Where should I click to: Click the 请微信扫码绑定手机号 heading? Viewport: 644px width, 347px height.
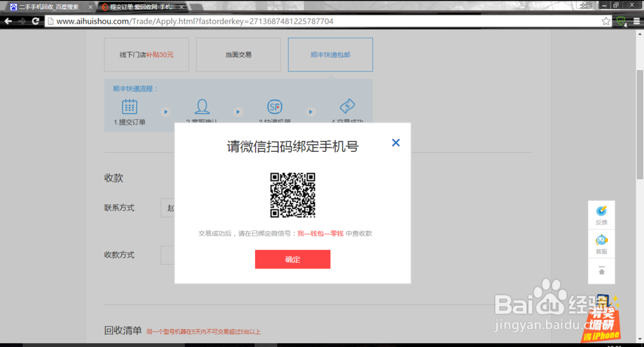point(292,146)
